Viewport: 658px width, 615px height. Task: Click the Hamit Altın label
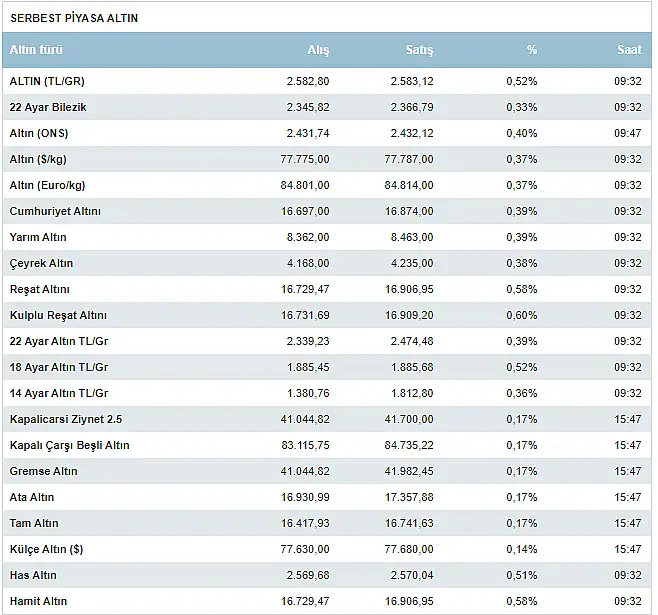point(38,601)
